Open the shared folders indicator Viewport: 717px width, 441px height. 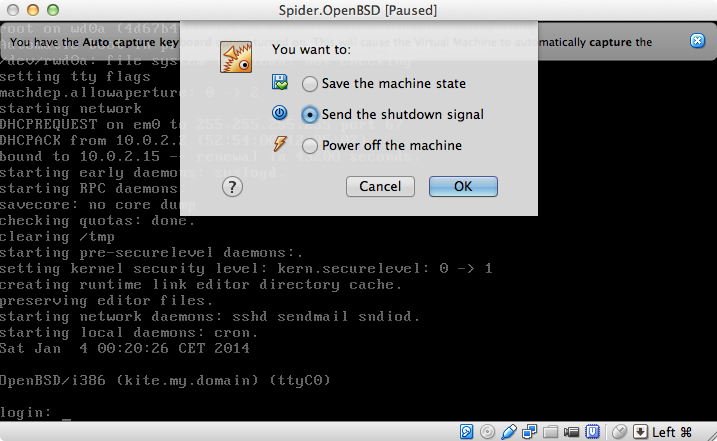[551, 432]
